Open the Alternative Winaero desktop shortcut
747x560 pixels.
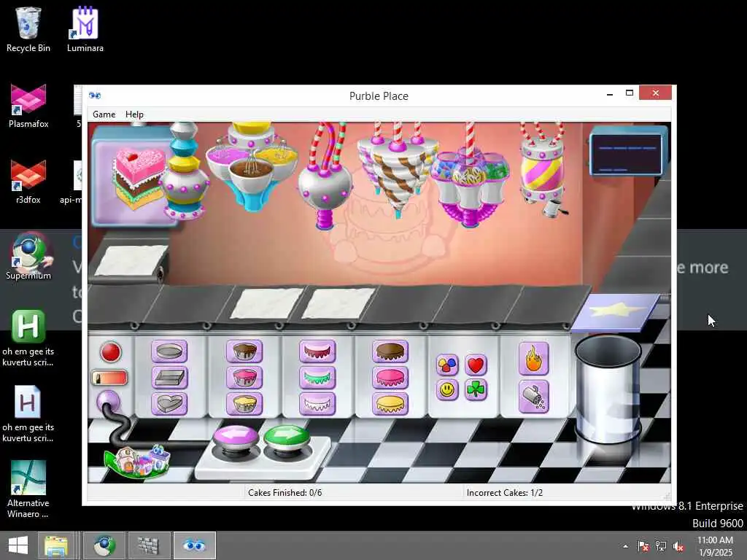(x=28, y=489)
